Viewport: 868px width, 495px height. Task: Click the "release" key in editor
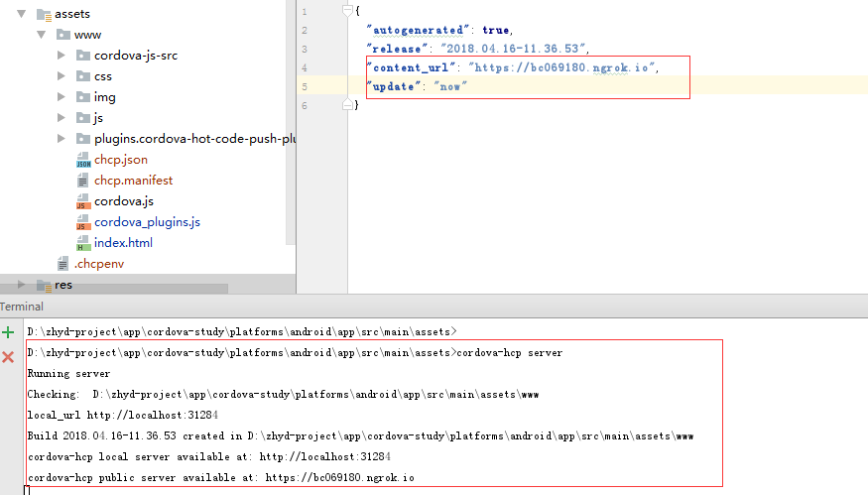pos(397,49)
